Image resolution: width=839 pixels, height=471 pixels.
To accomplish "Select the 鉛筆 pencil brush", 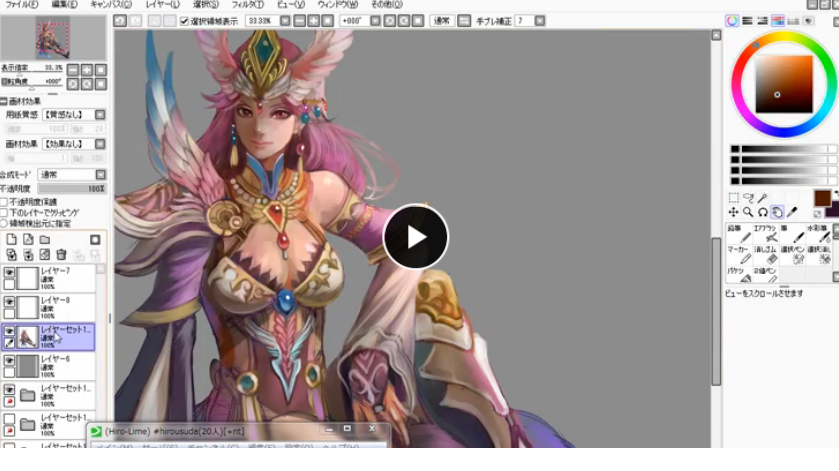I will 738,233.
